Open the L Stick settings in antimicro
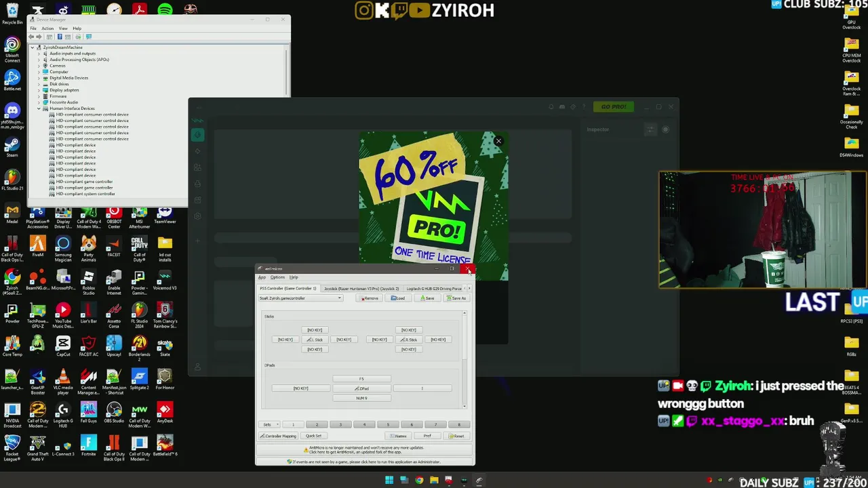 (x=315, y=340)
